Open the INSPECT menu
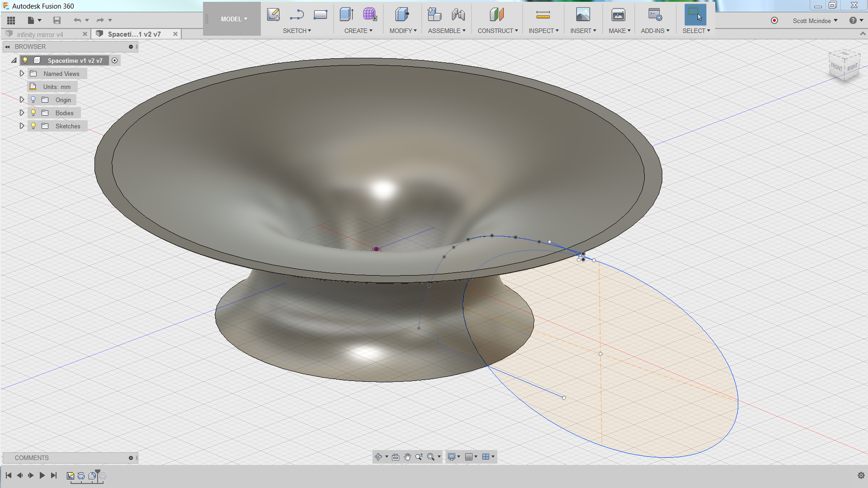Screen dimensions: 868x488 click(x=543, y=31)
